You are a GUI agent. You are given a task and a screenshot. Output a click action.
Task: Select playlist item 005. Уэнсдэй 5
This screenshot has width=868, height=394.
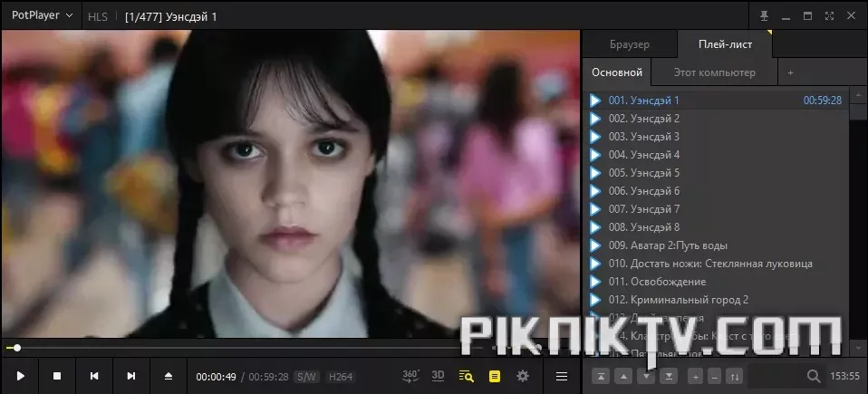(x=716, y=173)
